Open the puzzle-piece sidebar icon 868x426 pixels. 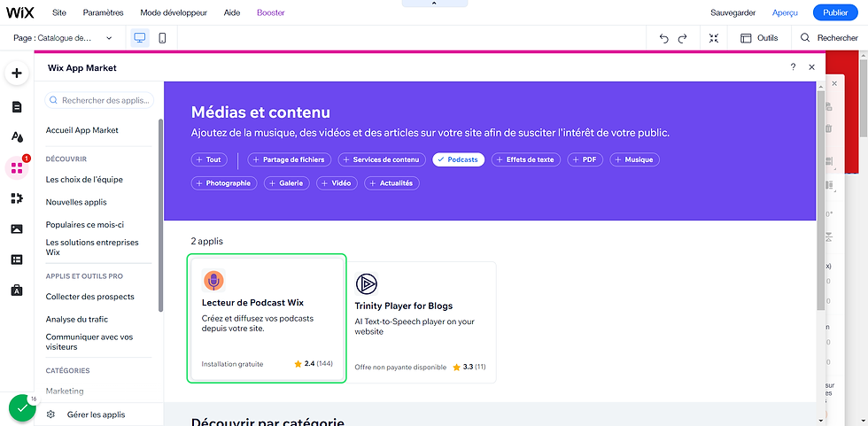pyautogui.click(x=17, y=198)
